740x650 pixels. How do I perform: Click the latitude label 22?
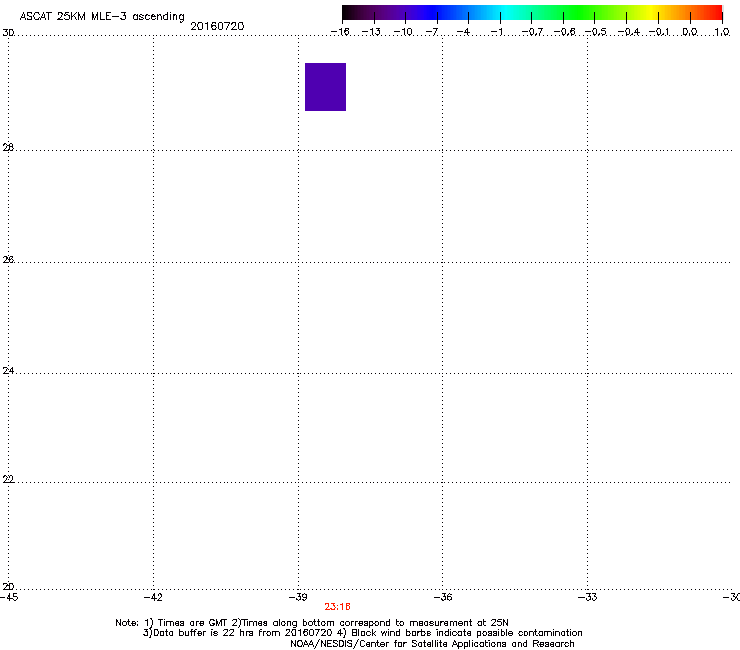8,479
